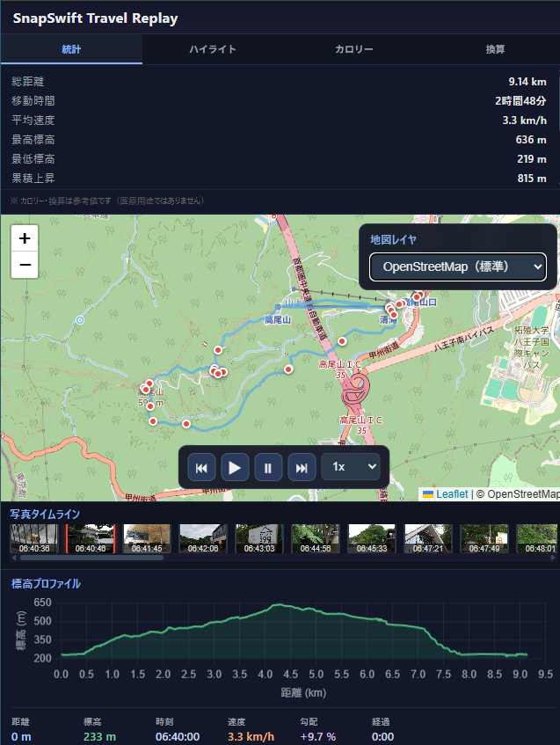This screenshot has width=560, height=745.
Task: Zoom in the map with plus button
Action: pyautogui.click(x=25, y=238)
